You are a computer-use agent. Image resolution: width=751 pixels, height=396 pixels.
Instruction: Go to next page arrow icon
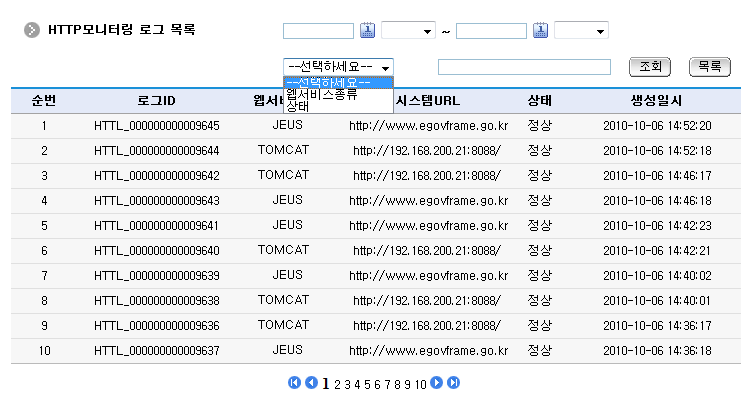[x=436, y=383]
